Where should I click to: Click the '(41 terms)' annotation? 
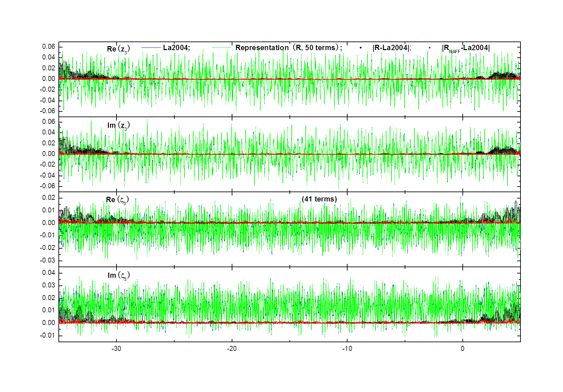click(319, 199)
